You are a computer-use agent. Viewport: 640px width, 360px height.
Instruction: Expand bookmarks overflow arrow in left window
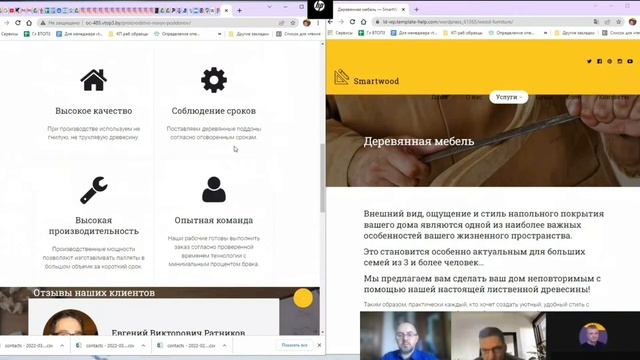pos(220,34)
